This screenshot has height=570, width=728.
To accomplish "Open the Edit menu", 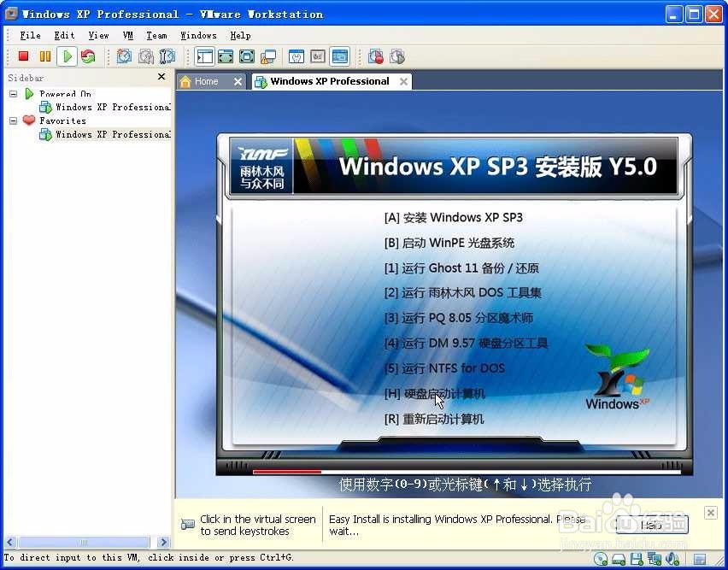I will click(x=64, y=35).
